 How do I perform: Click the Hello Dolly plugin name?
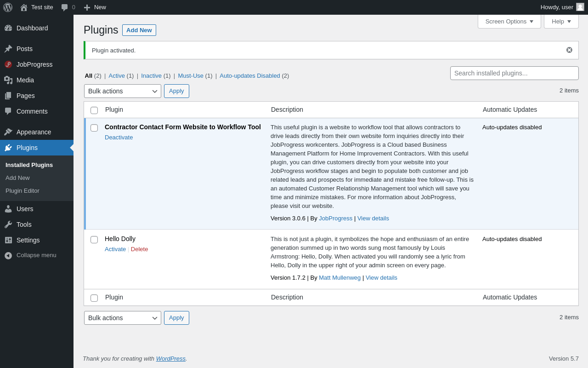coord(120,239)
